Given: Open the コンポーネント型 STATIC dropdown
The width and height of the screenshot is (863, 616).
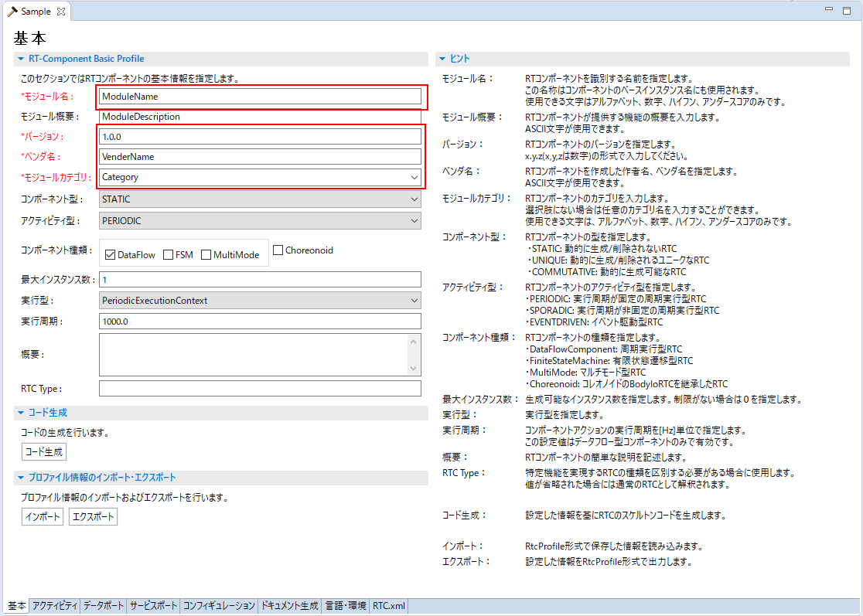Looking at the screenshot, I should (x=414, y=199).
